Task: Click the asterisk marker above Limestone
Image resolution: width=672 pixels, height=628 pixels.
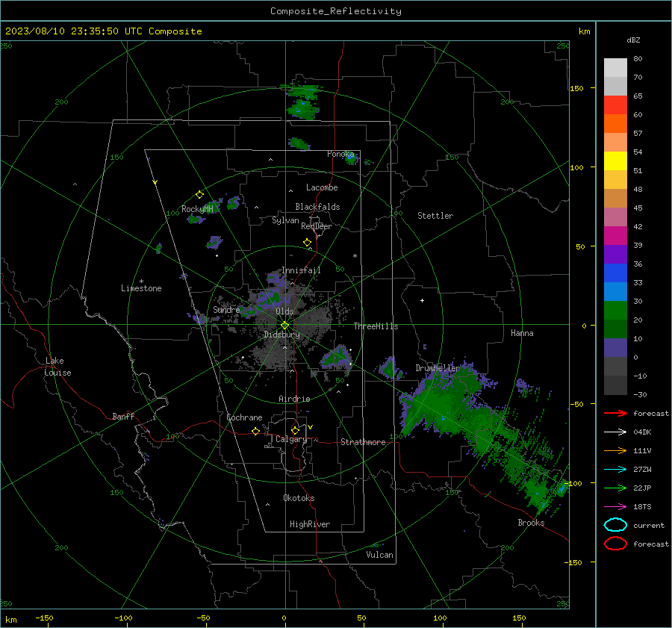Action: click(141, 282)
